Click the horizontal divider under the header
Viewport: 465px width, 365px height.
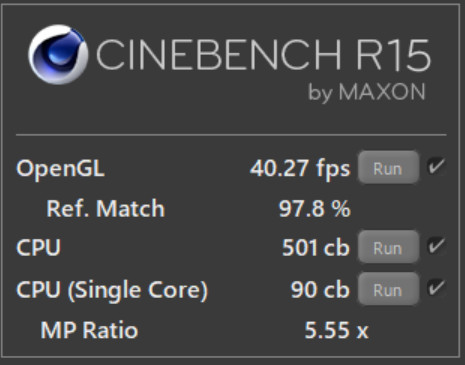tap(231, 135)
